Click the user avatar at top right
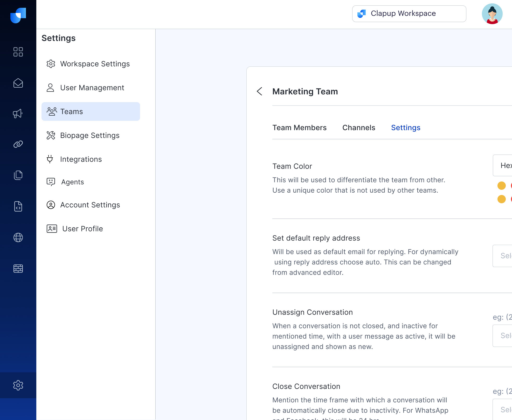 (492, 14)
